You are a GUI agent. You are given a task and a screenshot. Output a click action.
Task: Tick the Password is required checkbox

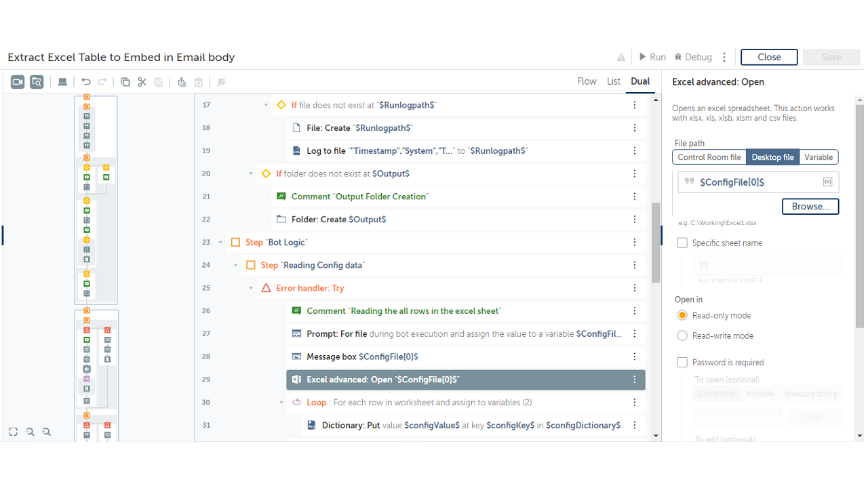(x=682, y=363)
